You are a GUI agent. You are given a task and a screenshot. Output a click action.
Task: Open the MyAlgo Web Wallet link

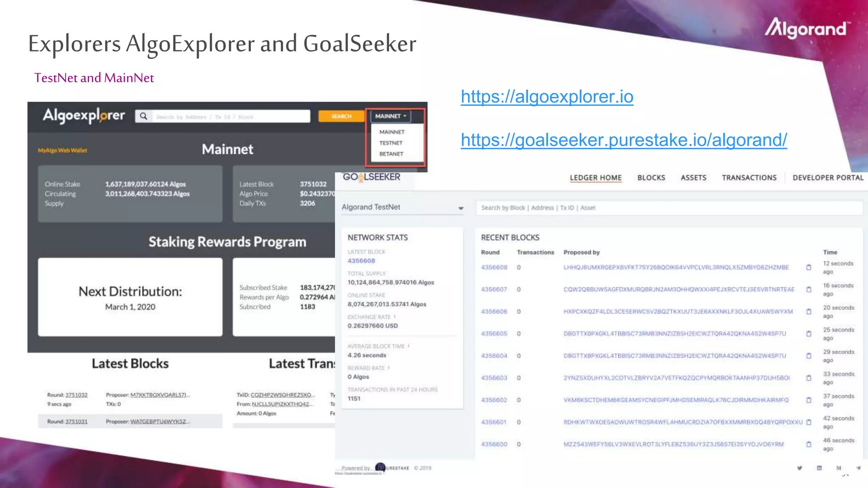pyautogui.click(x=62, y=150)
